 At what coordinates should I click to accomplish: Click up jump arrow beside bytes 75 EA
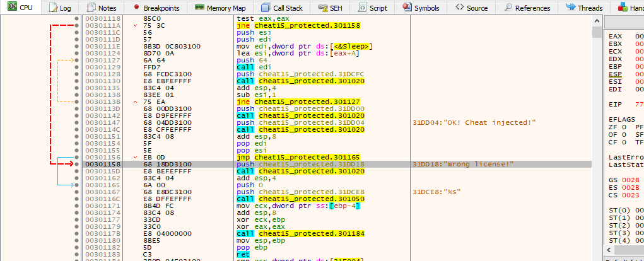point(136,101)
